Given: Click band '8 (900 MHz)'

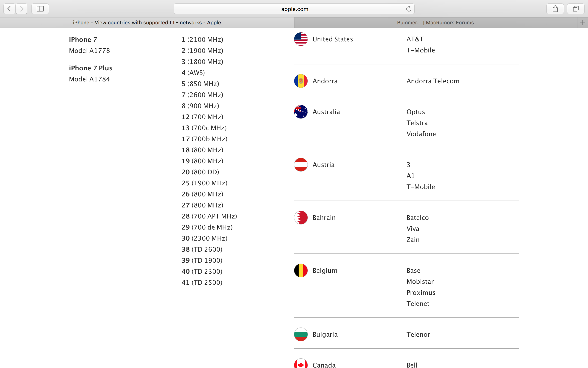Looking at the screenshot, I should 201,106.
